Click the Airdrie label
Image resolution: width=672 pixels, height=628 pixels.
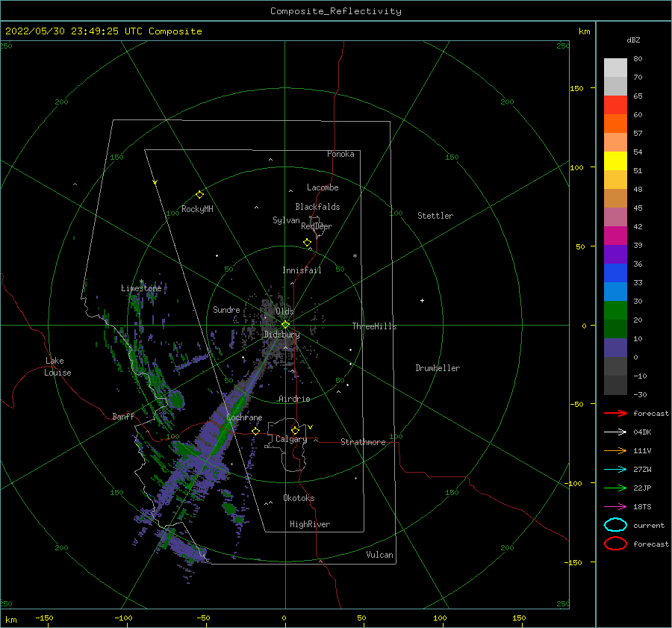click(x=294, y=399)
